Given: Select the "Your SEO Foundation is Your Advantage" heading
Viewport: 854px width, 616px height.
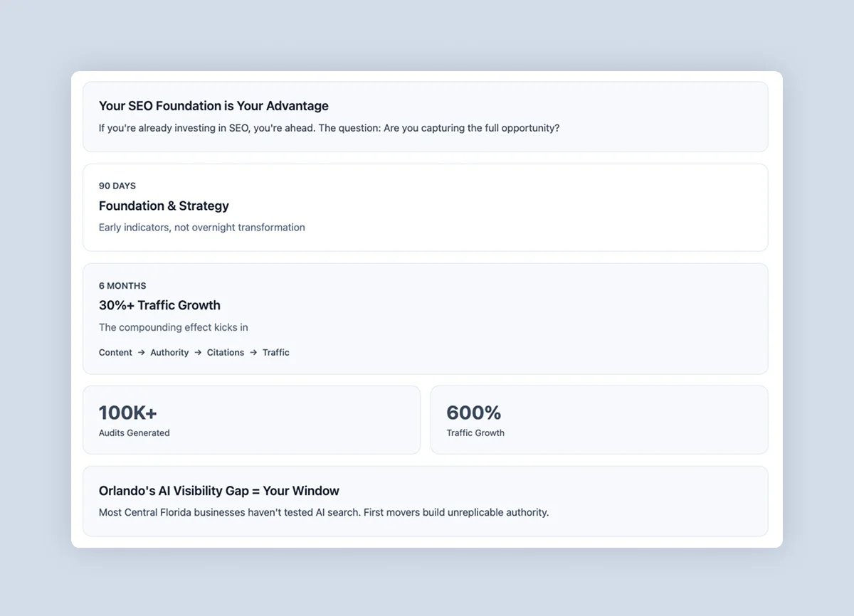Looking at the screenshot, I should 213,106.
